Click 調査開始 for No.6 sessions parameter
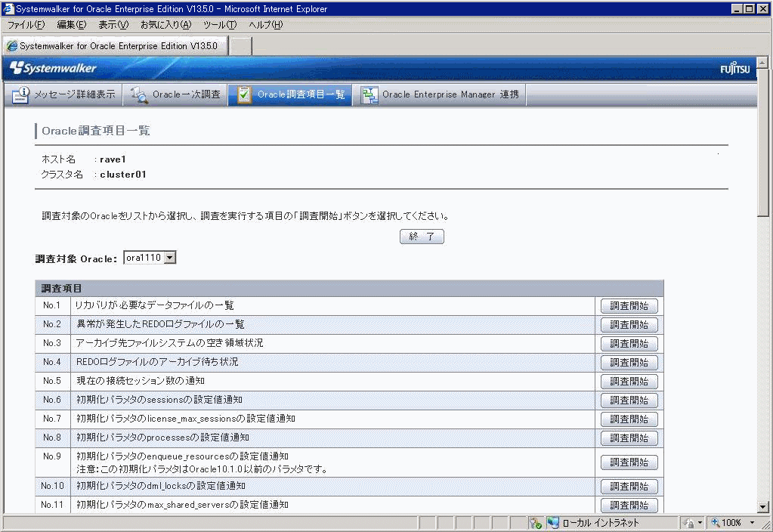This screenshot has height=532, width=773. (x=629, y=401)
